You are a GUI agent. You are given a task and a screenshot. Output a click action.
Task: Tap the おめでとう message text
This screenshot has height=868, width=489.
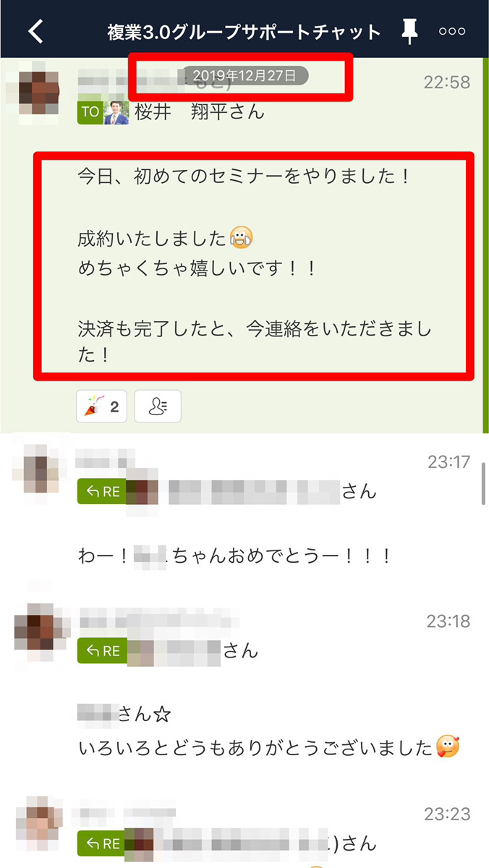coord(235,556)
